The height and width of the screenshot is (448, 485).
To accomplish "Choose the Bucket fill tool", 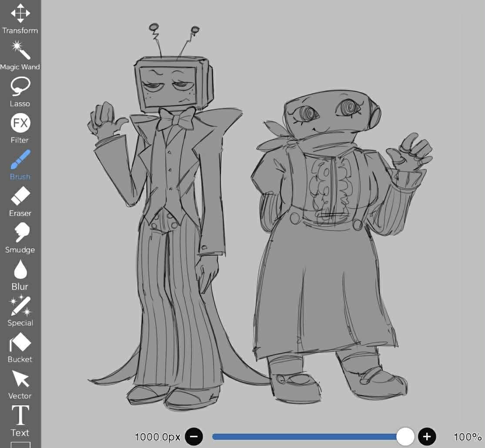I will tap(20, 348).
